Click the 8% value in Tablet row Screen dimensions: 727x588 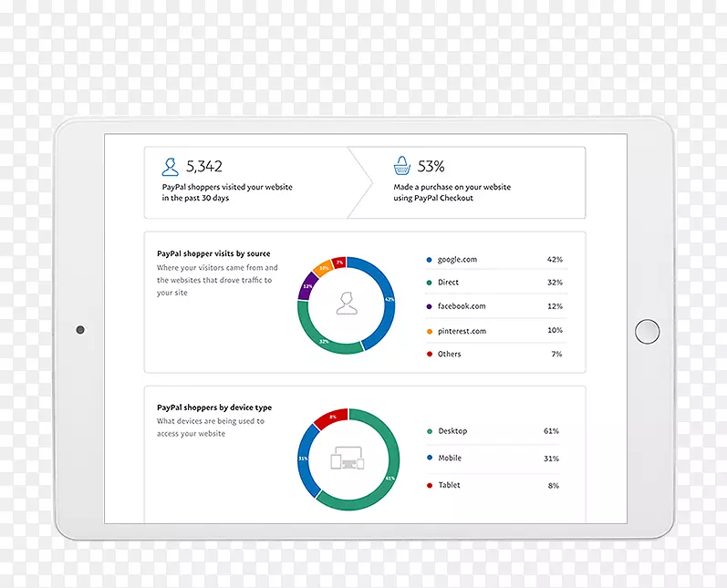pos(553,486)
